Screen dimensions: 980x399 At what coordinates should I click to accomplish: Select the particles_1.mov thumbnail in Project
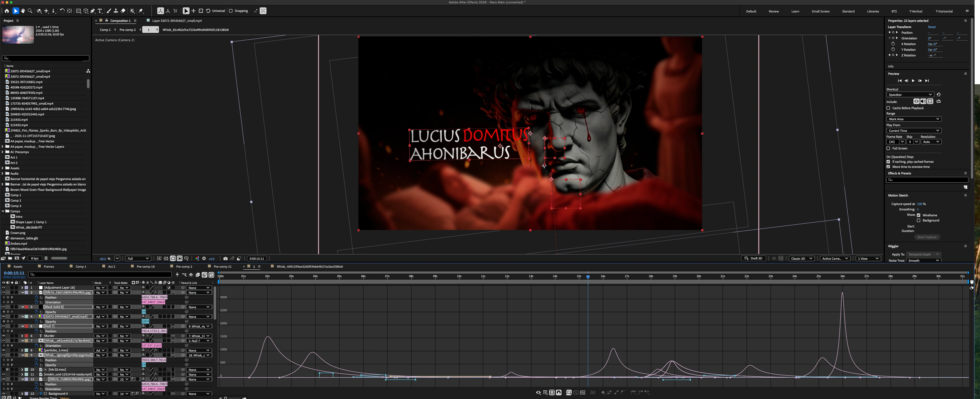(18, 35)
